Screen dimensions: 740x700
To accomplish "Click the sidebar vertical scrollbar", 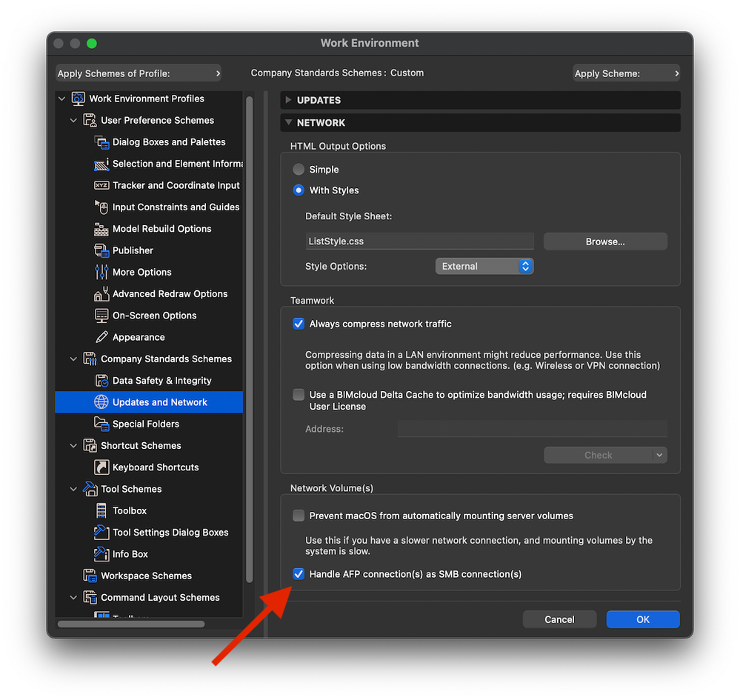I will 249,339.
